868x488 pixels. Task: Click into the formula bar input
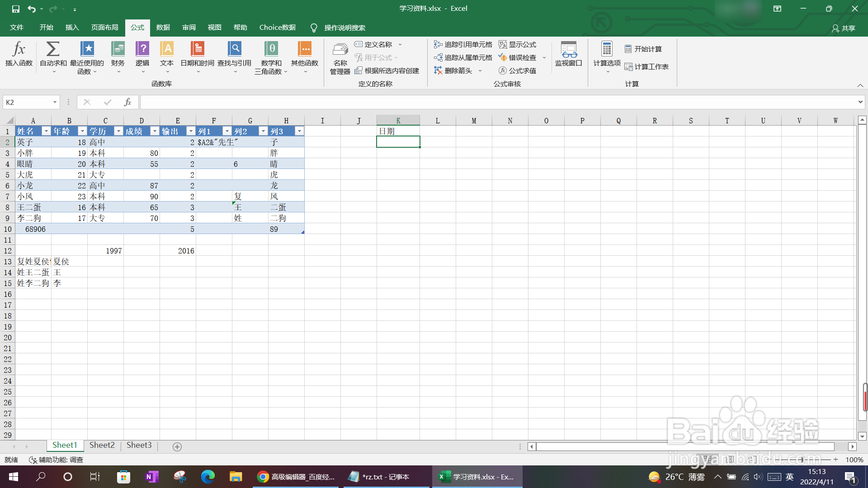coord(497,102)
